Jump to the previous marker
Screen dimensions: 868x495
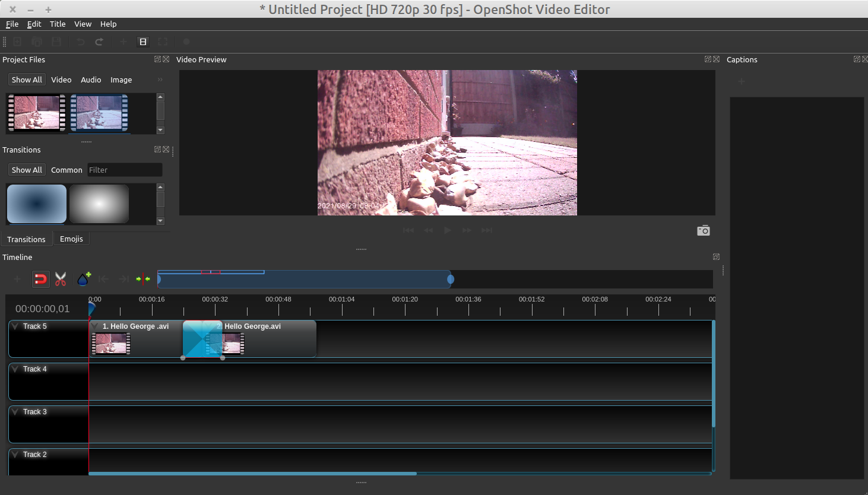coord(103,279)
